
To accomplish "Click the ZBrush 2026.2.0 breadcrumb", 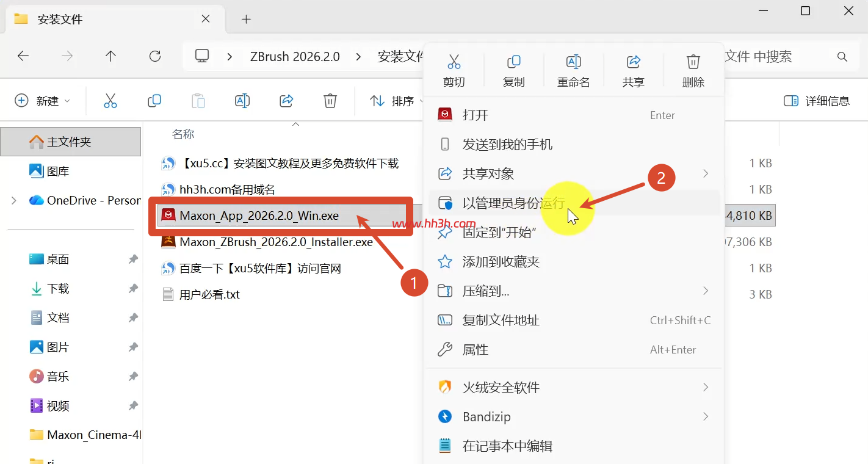I will point(295,57).
